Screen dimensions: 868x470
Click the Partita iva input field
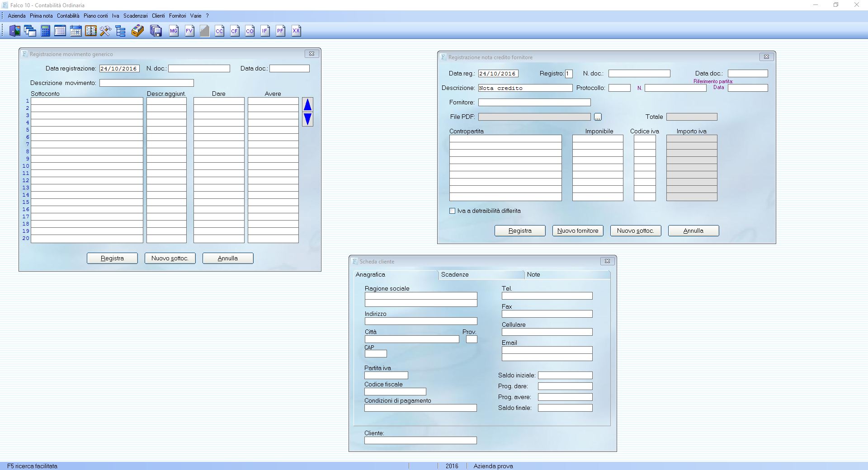click(386, 376)
